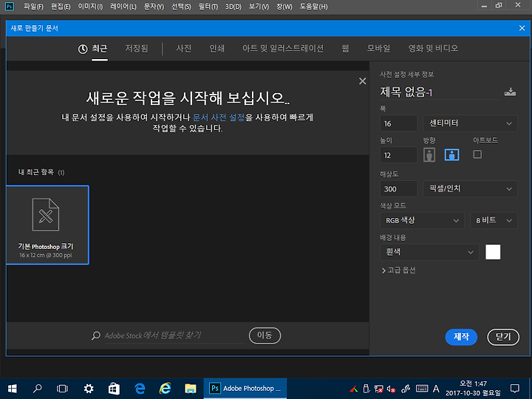Open the 선택(S) menu
532x399 pixels.
click(181, 7)
